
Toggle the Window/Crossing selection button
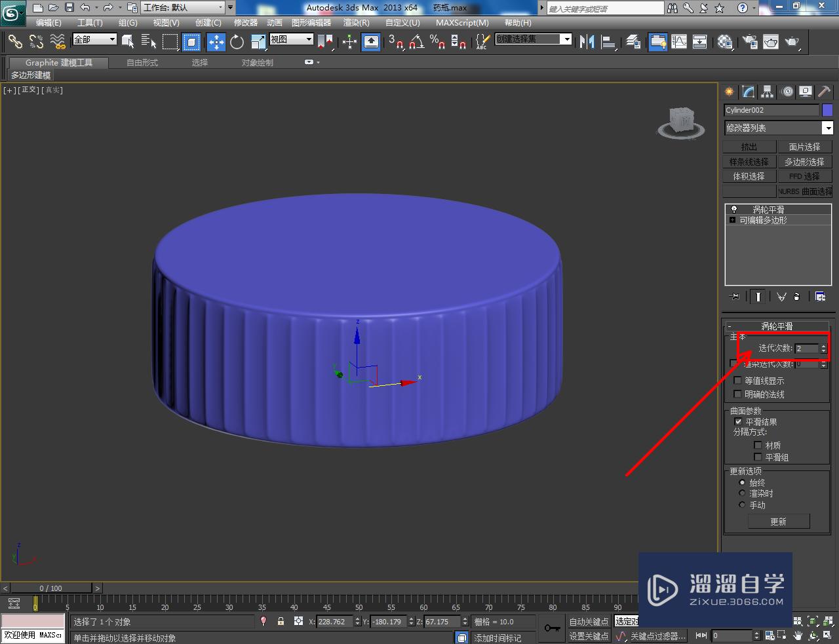coord(191,42)
